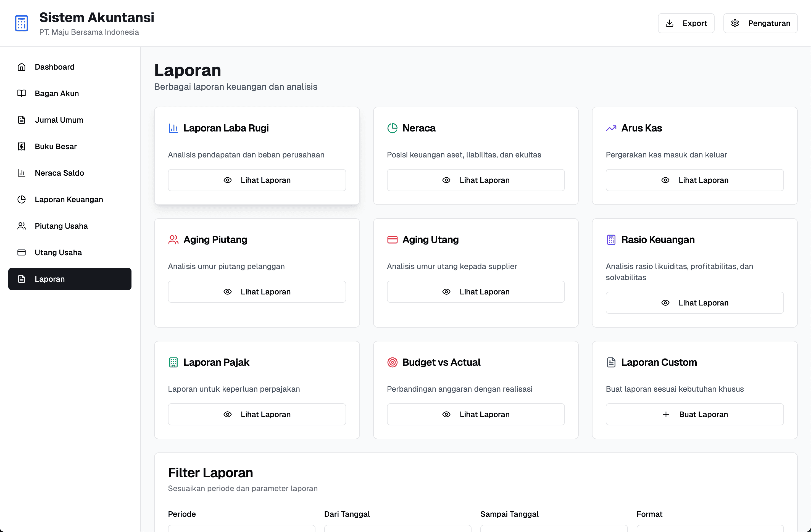811x532 pixels.
Task: Open Jurnal Umum from the sidebar
Action: coord(70,120)
